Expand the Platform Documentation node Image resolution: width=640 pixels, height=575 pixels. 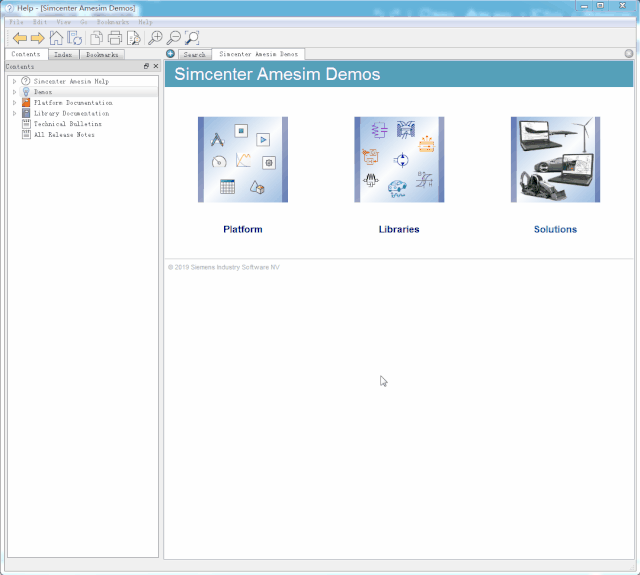pos(14,102)
